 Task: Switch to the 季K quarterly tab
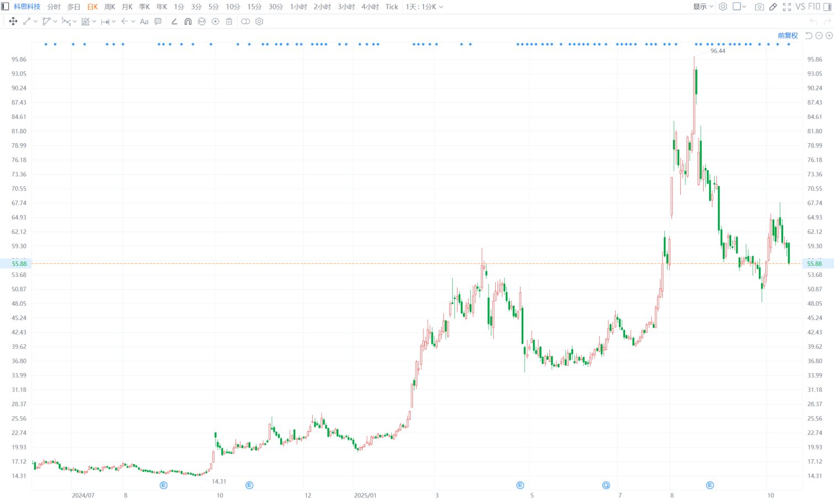(x=144, y=7)
